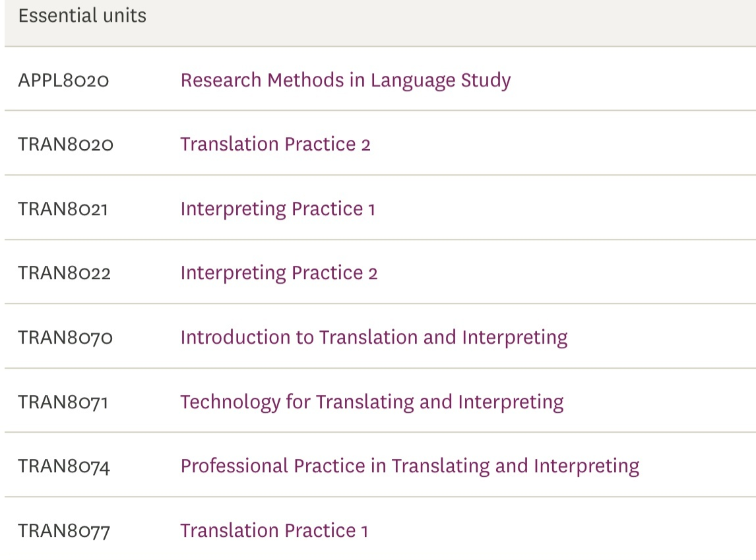Image resolution: width=756 pixels, height=560 pixels.
Task: Follow the Interpreting Practice 1 link
Action: pos(277,208)
